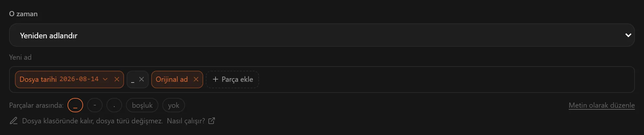Click the external link icon beside Nasıl çalışır
644x135 pixels.
[x=212, y=121]
